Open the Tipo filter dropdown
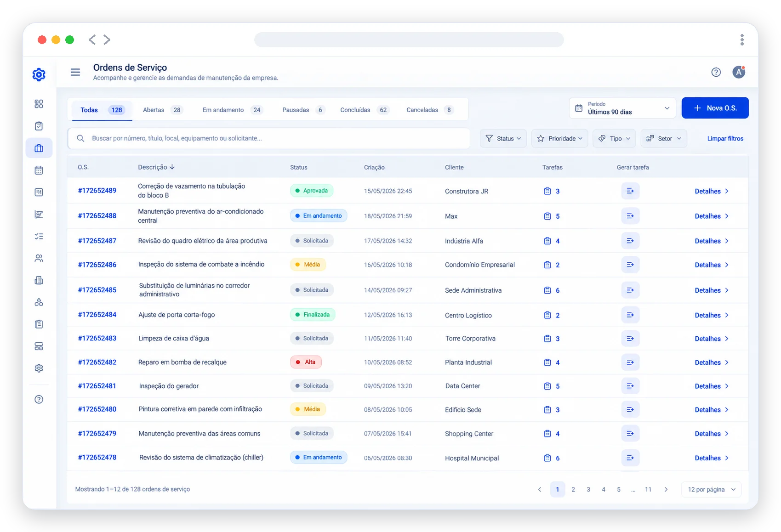Screen dimensions: 781x532 click(x=614, y=138)
